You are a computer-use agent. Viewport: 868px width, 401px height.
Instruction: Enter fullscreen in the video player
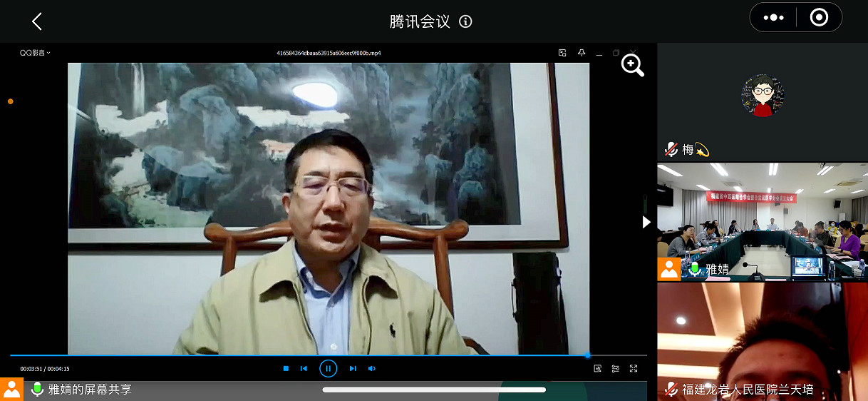pyautogui.click(x=634, y=369)
